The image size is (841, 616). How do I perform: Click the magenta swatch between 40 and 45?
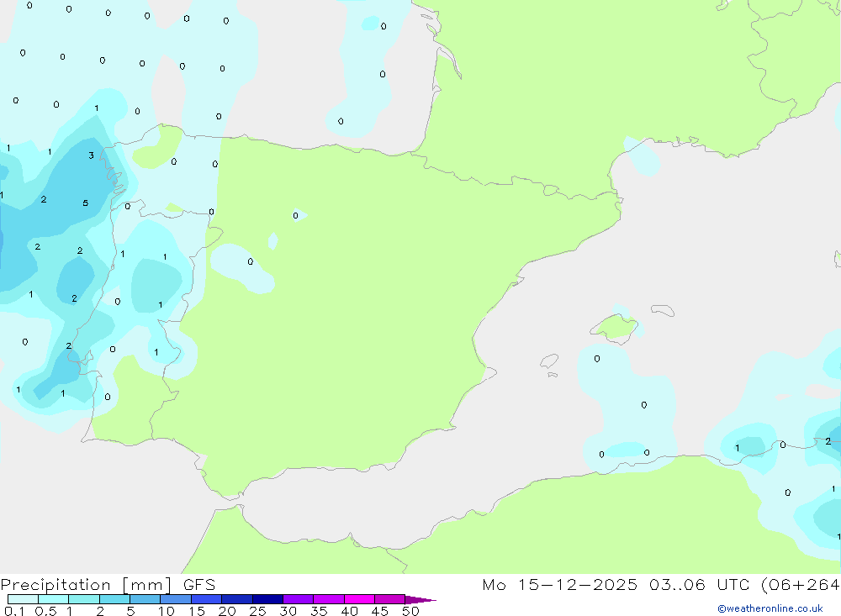point(359,599)
